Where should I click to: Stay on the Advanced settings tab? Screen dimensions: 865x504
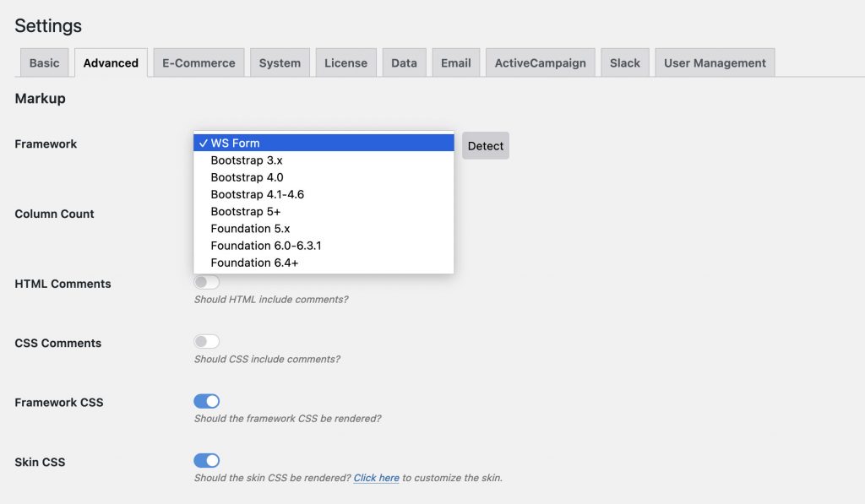(x=111, y=62)
